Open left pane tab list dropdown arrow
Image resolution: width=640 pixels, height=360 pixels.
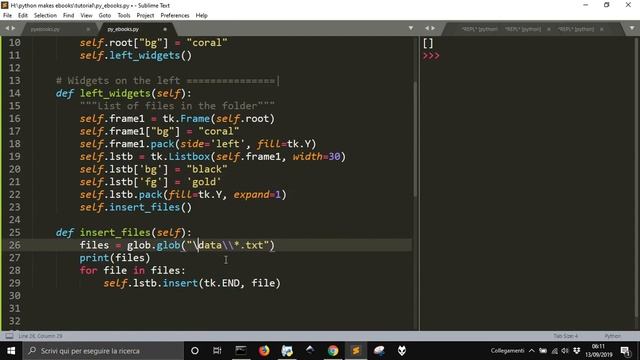(411, 28)
